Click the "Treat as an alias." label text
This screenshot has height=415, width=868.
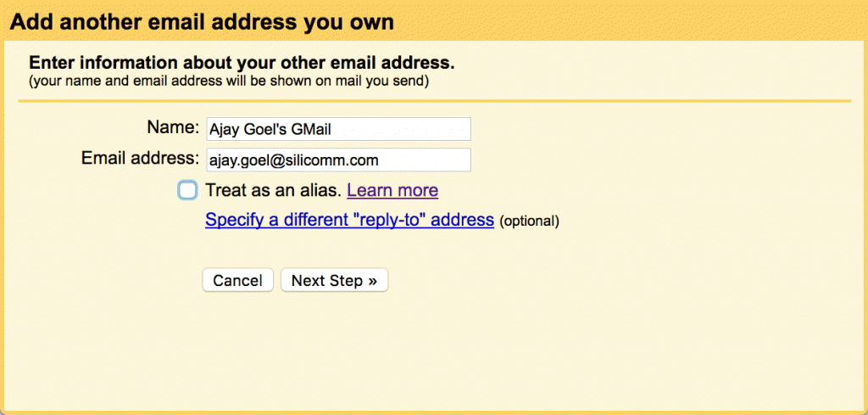[274, 191]
